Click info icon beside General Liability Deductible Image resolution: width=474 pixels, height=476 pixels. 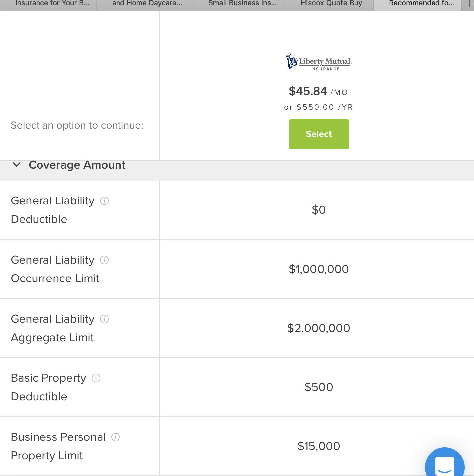104,201
